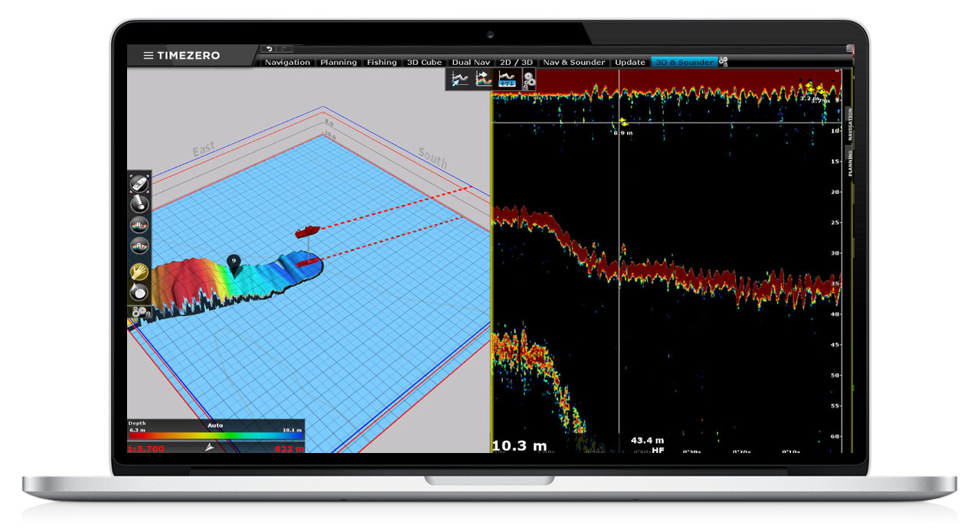
Task: Click the exclamation event mark tool
Action: pyautogui.click(x=139, y=204)
